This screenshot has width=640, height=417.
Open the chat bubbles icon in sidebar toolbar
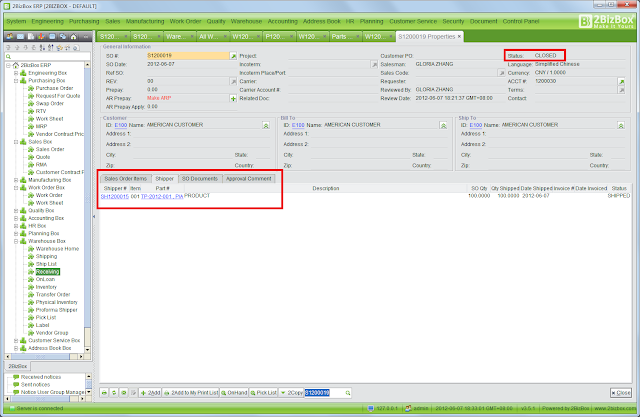(x=63, y=37)
